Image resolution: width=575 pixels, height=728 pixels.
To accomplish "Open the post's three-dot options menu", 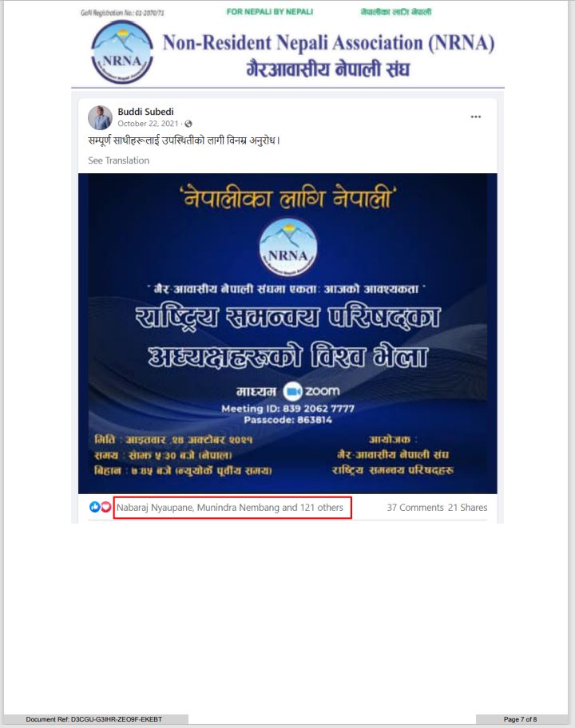I will [476, 117].
